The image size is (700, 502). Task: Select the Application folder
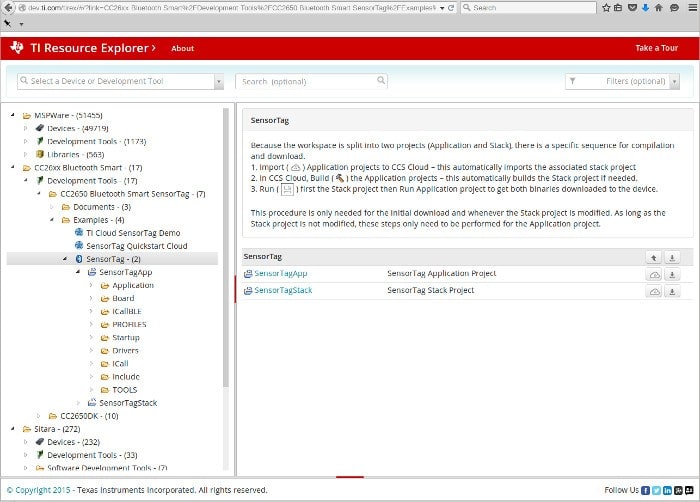(133, 285)
